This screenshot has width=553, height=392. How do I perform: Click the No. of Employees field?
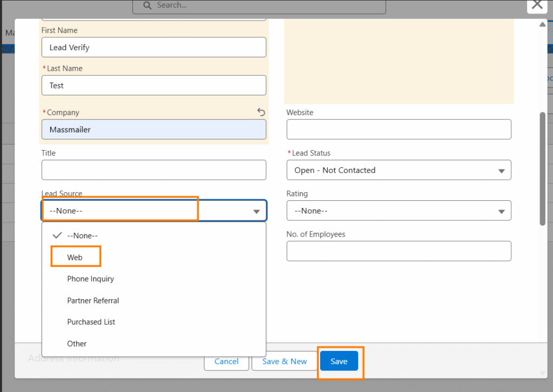(x=399, y=251)
